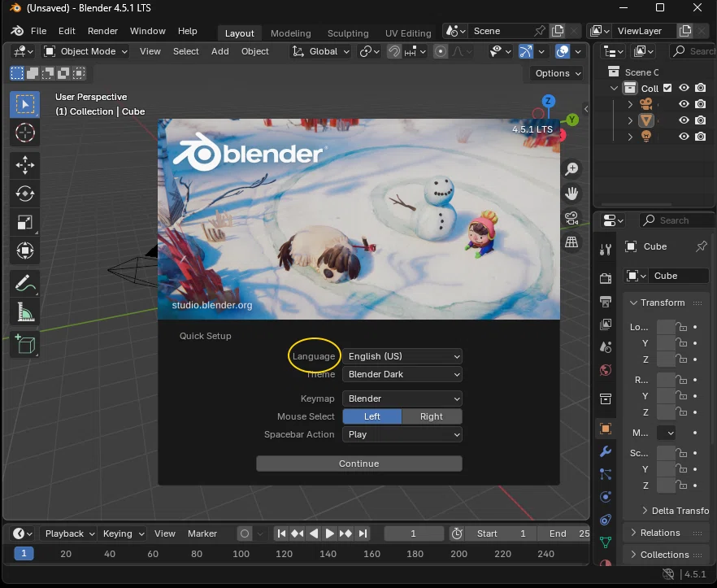Image resolution: width=717 pixels, height=588 pixels.
Task: Click the current frame number field
Action: (x=413, y=534)
